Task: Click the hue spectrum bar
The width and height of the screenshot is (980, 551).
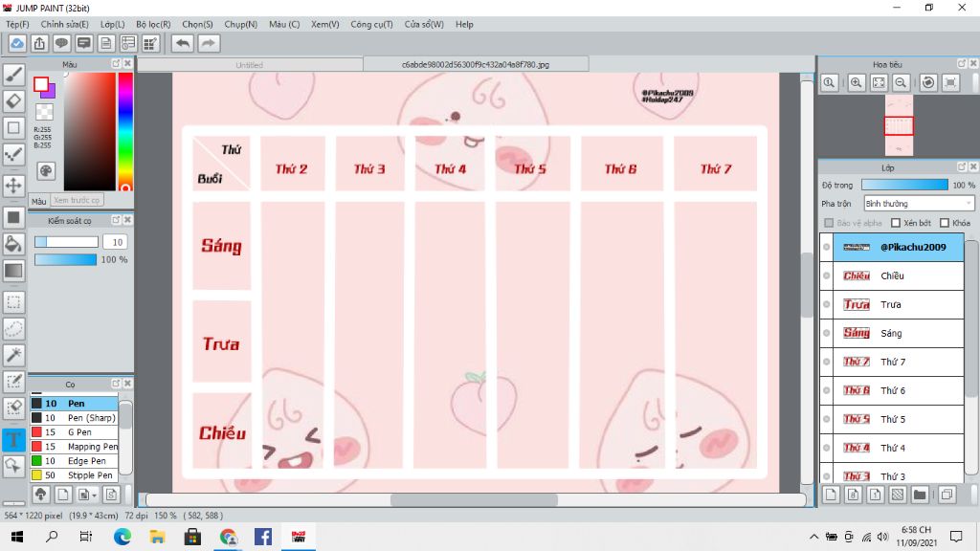Action: click(x=125, y=131)
